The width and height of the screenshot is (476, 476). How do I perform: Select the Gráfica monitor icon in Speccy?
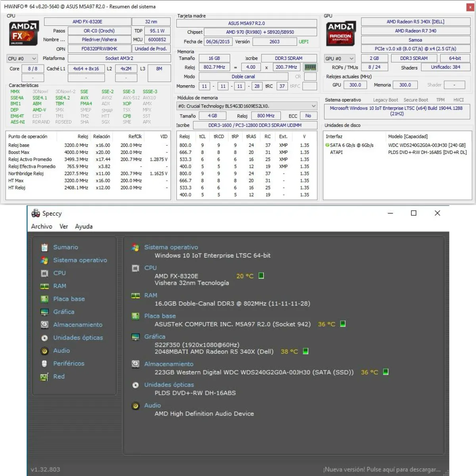[44, 312]
